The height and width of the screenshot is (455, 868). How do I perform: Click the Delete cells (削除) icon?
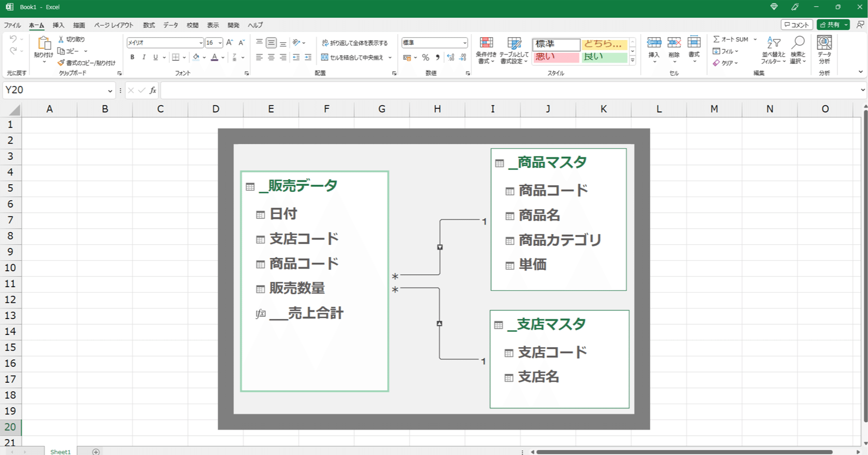(674, 42)
